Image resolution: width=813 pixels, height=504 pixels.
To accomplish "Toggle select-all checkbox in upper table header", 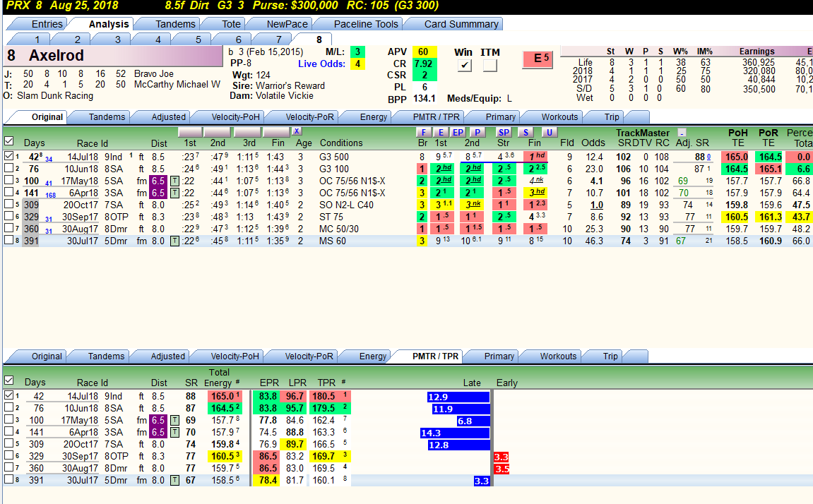I will pos(8,141).
